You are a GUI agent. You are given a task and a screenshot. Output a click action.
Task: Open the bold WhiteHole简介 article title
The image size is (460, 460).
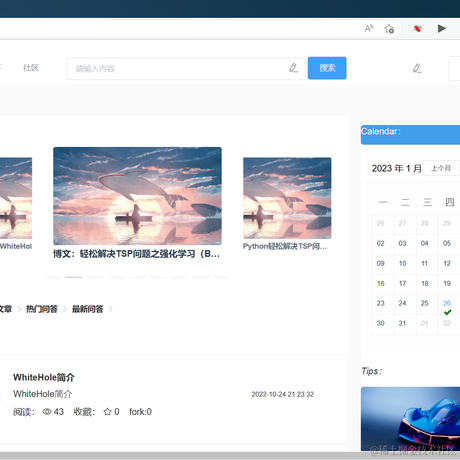point(44,377)
